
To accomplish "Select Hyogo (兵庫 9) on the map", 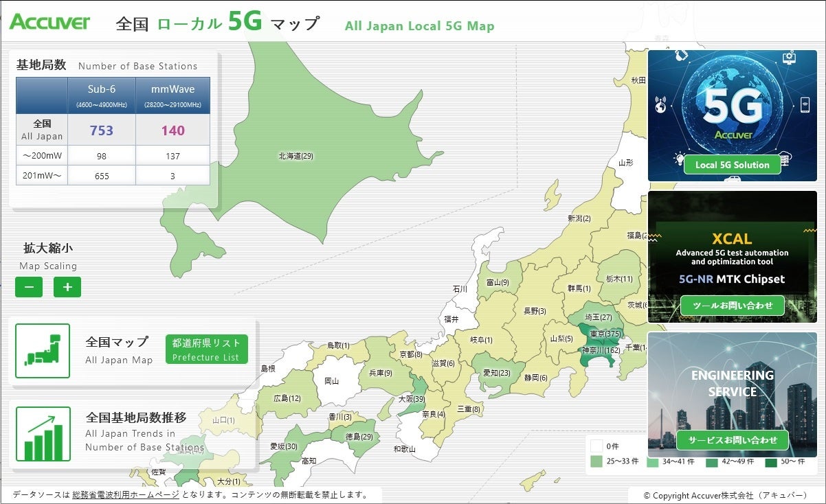I will coord(380,373).
